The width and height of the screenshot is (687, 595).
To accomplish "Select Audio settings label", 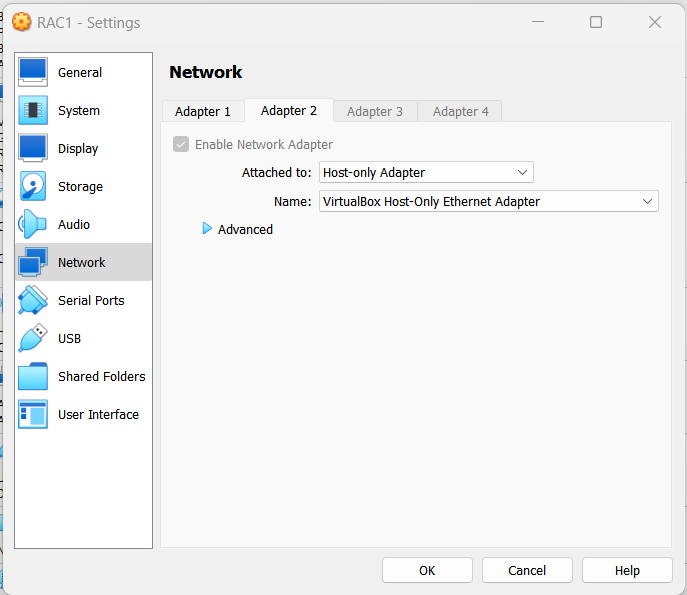I will click(74, 224).
